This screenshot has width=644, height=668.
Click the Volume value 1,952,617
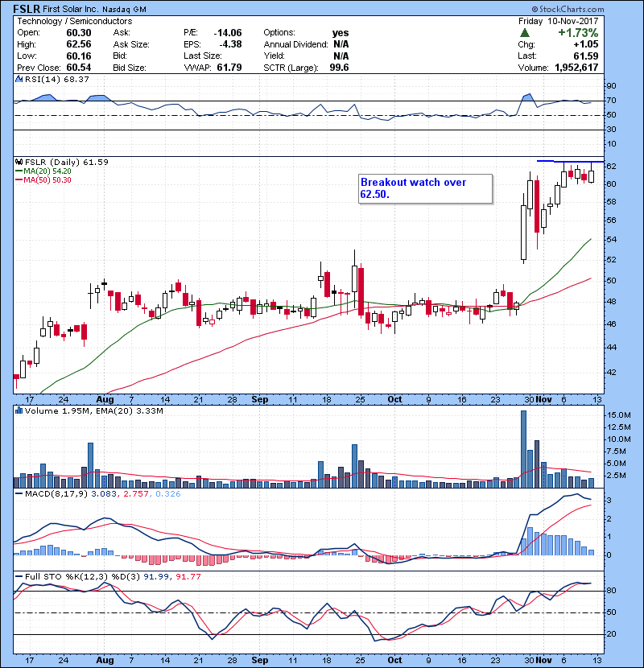coord(576,68)
